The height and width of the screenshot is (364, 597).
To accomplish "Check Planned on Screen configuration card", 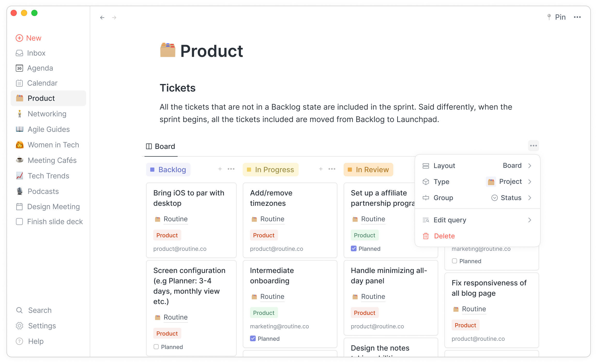I will pos(156,347).
